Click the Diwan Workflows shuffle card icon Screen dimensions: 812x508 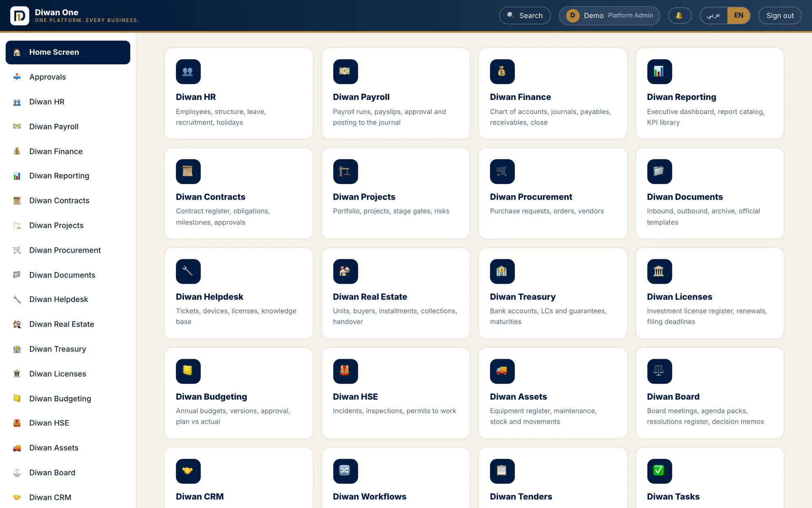[x=345, y=471]
